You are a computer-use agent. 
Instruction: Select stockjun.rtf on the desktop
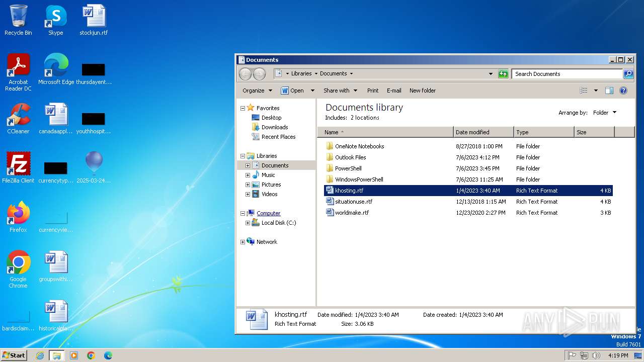pos(94,20)
